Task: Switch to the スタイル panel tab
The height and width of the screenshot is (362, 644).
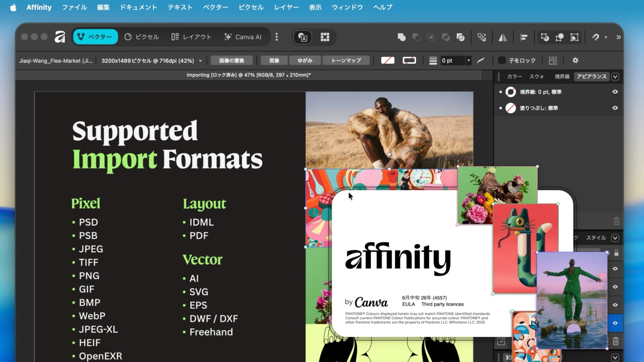Action: (596, 237)
